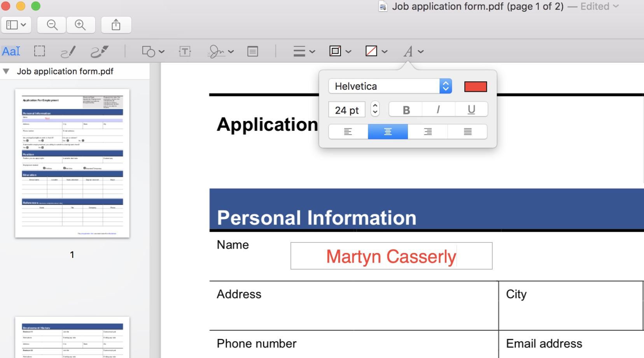Click the Application heading text
644x358 pixels.
point(268,125)
